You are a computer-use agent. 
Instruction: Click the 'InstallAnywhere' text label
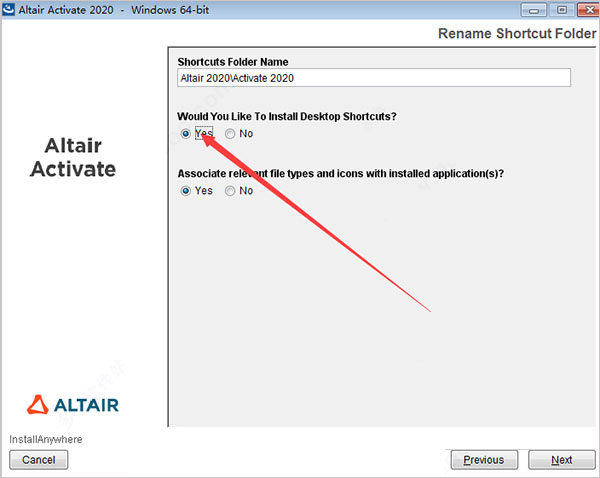(46, 439)
